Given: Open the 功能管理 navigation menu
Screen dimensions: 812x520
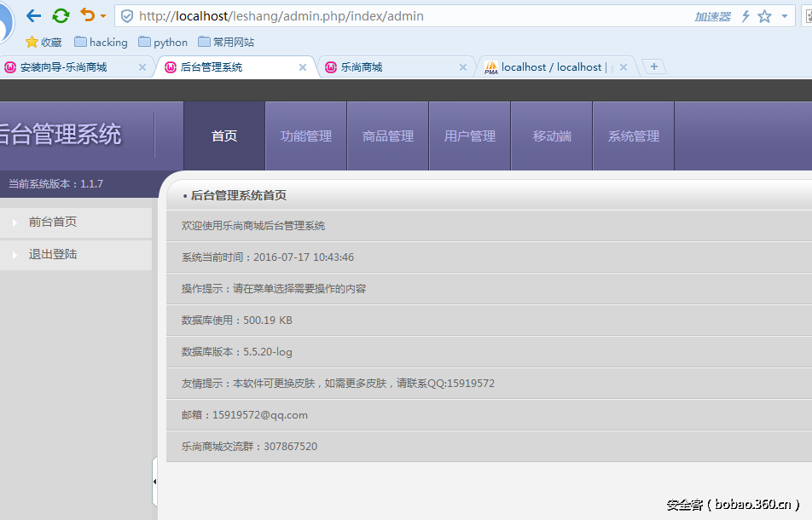Looking at the screenshot, I should (x=305, y=136).
